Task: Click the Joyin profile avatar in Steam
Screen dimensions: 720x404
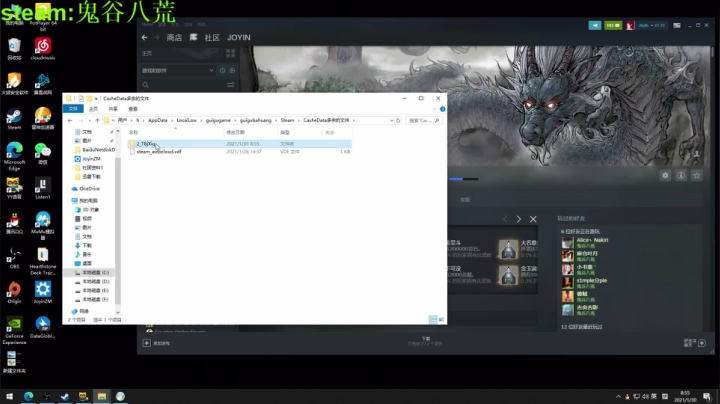Action: pyautogui.click(x=630, y=25)
